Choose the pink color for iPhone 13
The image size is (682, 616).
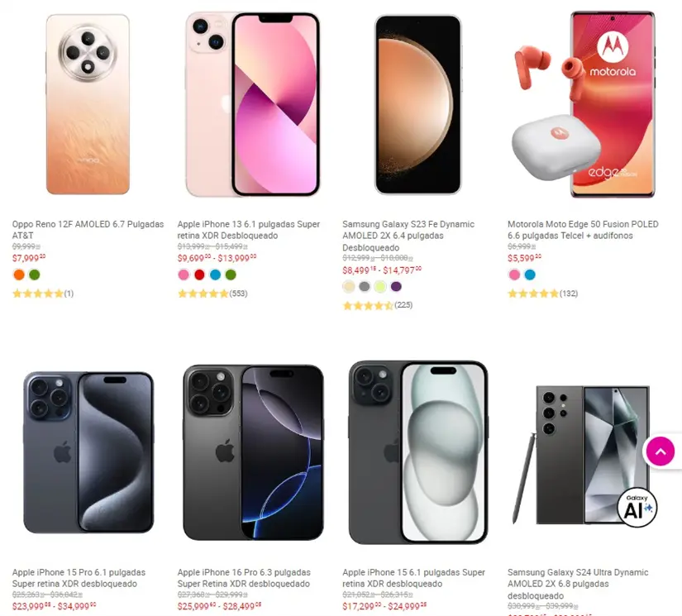click(x=184, y=275)
